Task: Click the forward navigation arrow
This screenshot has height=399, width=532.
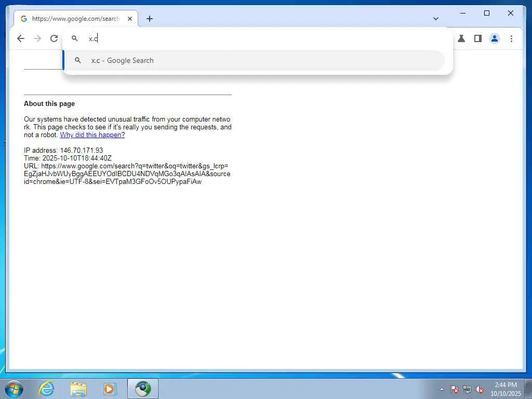Action: [37, 38]
